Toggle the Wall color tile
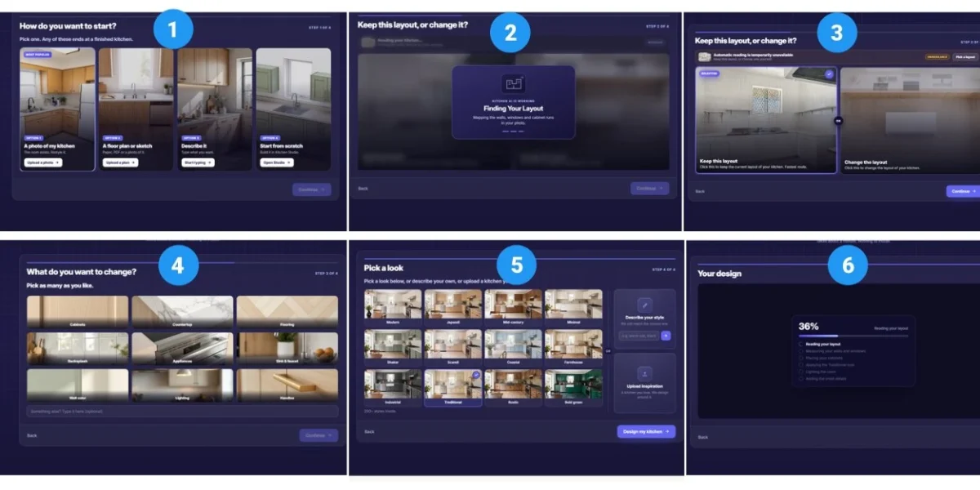 (78, 385)
